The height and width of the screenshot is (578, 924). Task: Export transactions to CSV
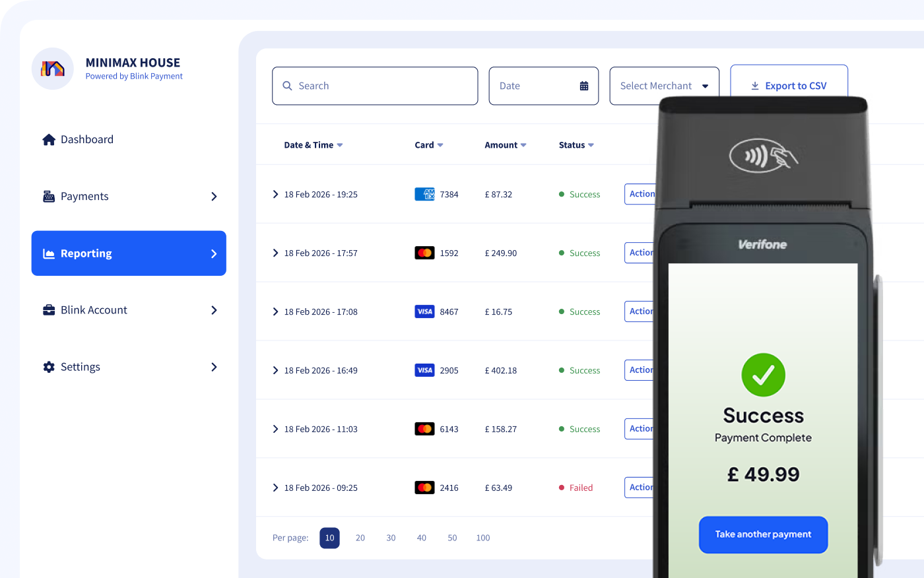point(789,86)
